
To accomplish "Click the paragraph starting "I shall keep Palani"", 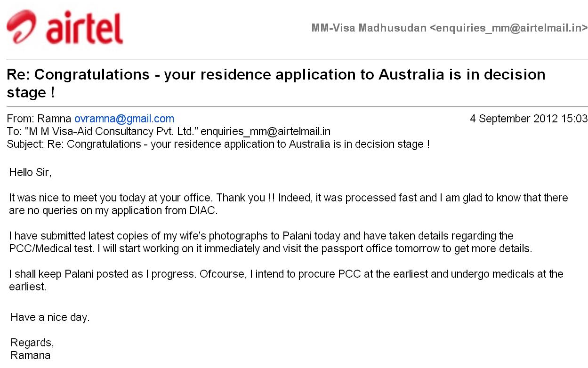I will click(286, 280).
